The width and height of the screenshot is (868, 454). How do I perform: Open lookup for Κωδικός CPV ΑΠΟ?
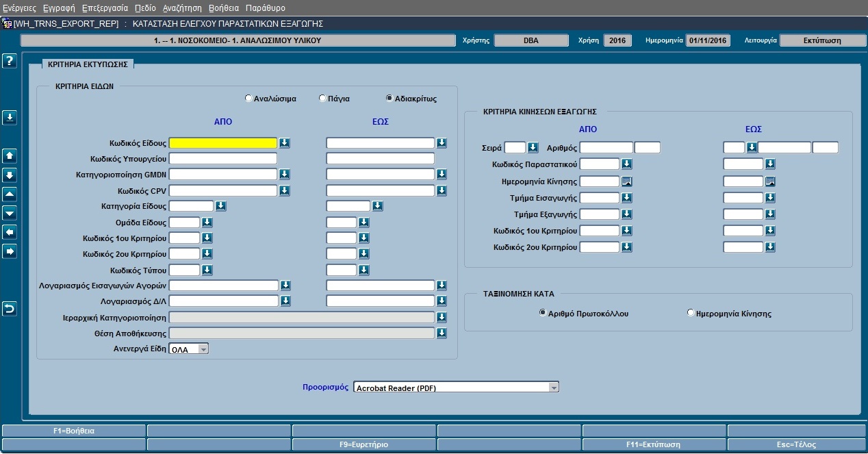coord(285,190)
